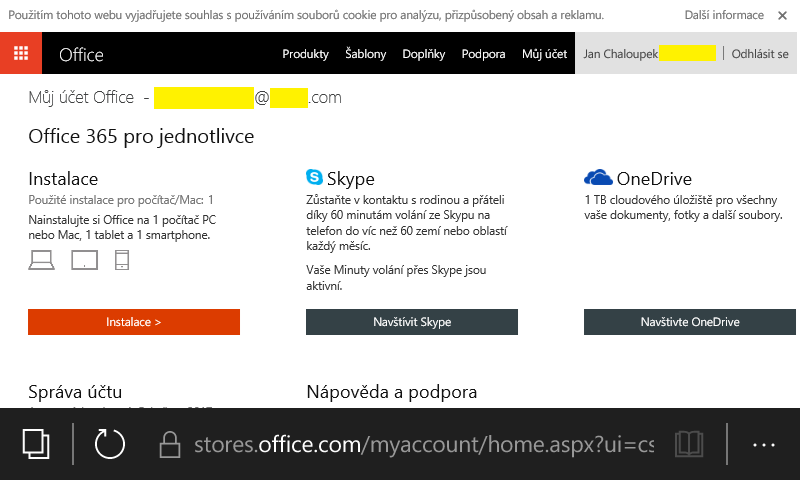Click 'Vaše Minuty volání přes Skype' text
The width and height of the screenshot is (800, 480).
point(396,277)
